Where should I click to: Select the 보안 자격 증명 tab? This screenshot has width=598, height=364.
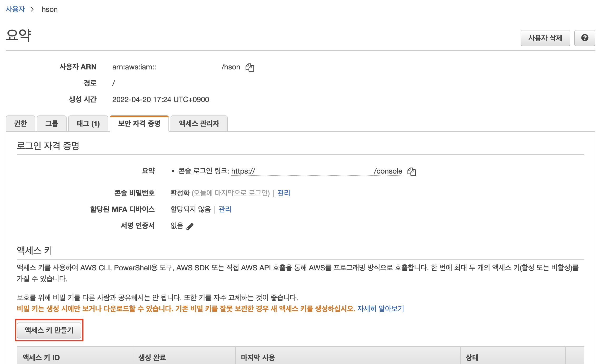(x=139, y=124)
